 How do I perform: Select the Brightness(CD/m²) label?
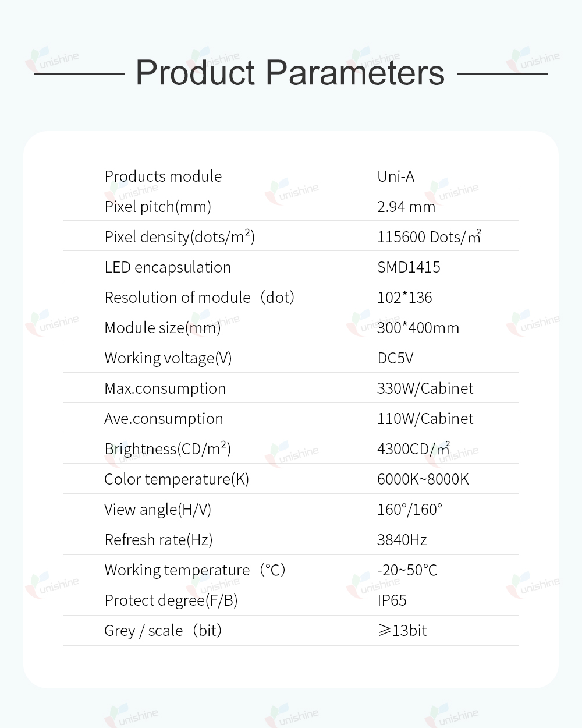click(x=168, y=448)
